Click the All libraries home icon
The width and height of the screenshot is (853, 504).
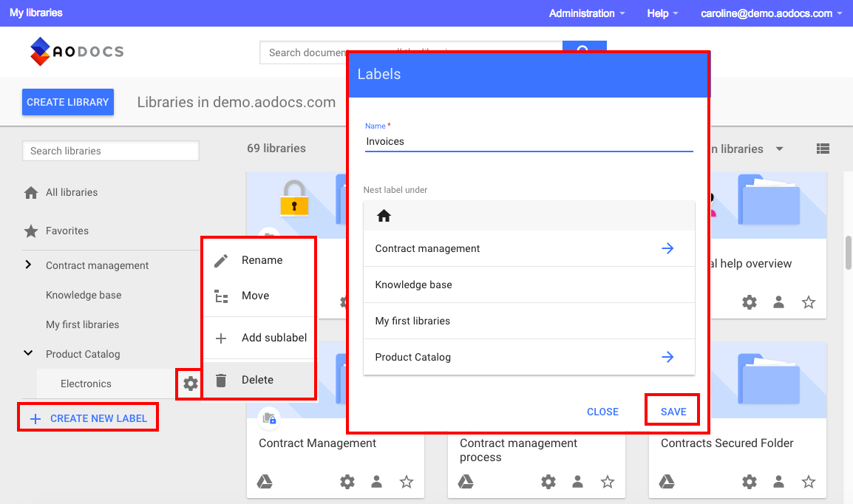pos(31,192)
